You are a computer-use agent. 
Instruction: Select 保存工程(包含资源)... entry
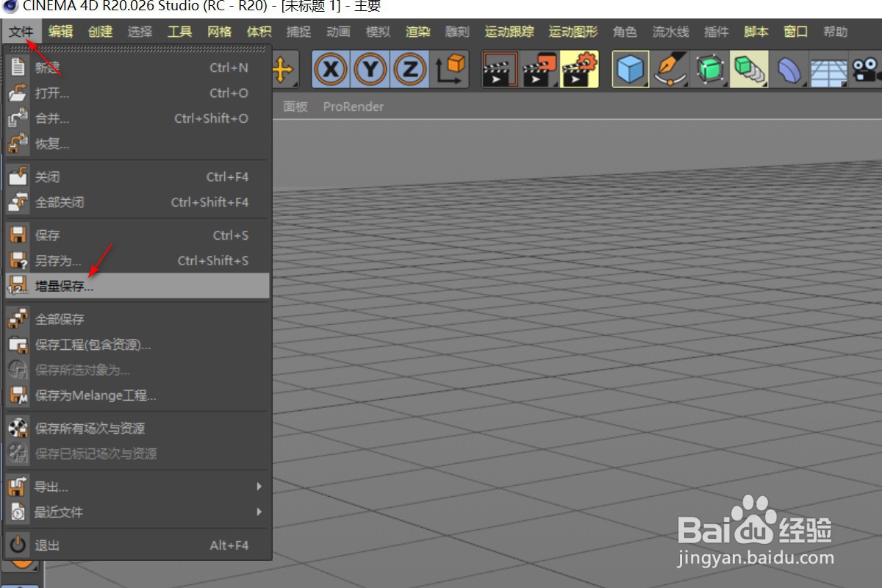click(x=138, y=345)
